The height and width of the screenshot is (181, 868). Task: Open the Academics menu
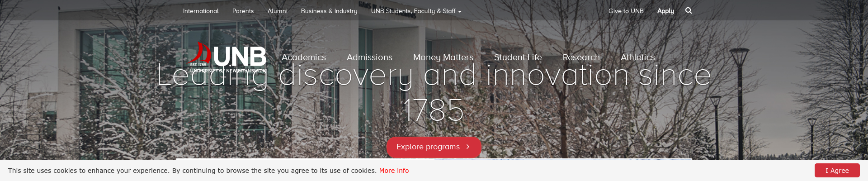click(x=304, y=57)
